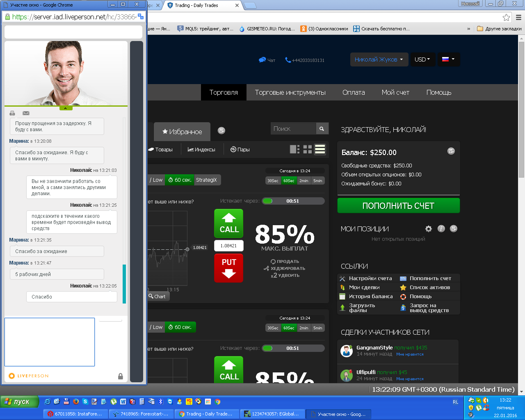Select the 2min expiry option

304,181
